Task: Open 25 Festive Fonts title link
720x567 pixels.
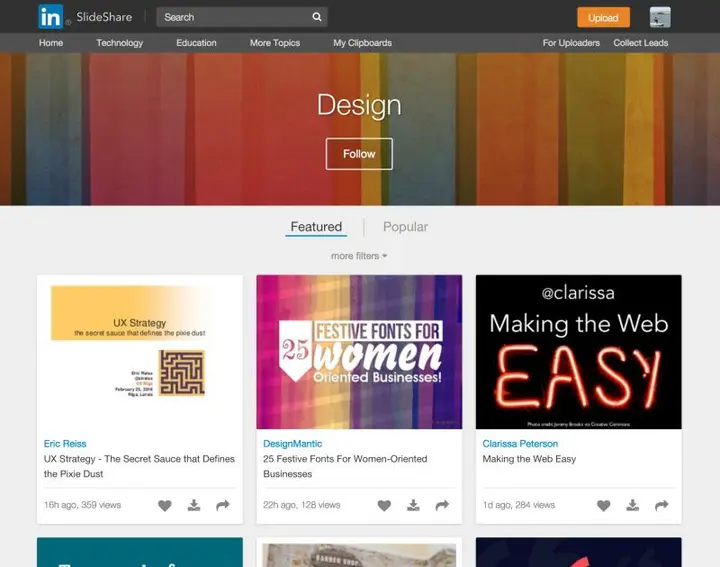Action: 345,466
